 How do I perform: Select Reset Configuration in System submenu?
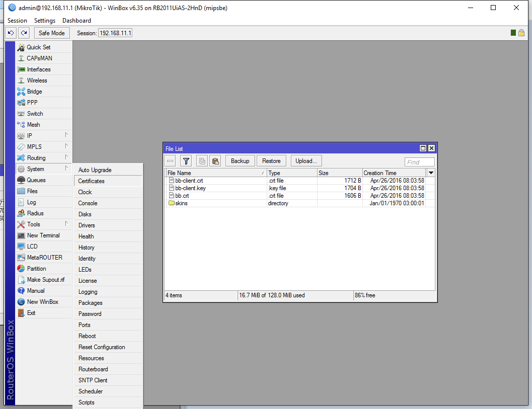pyautogui.click(x=108, y=347)
